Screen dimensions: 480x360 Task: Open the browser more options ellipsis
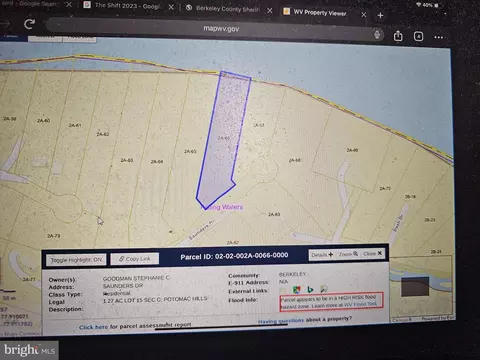pyautogui.click(x=439, y=37)
